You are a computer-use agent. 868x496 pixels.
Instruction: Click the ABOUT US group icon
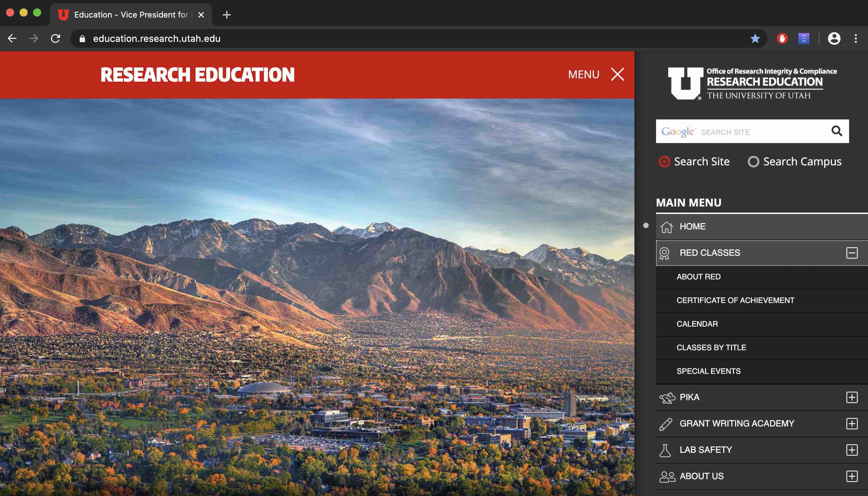pos(666,476)
